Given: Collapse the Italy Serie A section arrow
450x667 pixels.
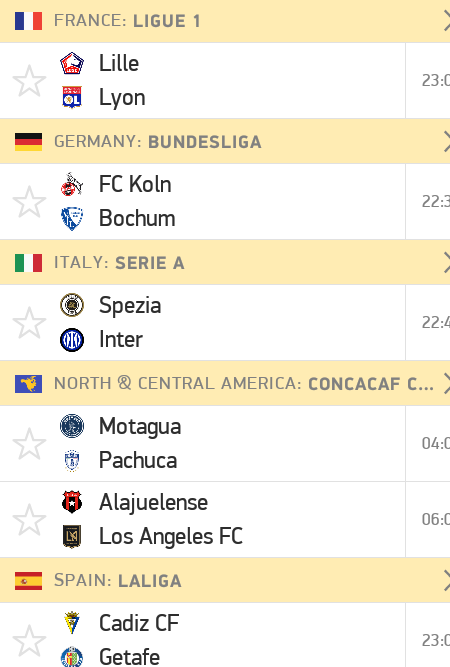Looking at the screenshot, I should (446, 263).
